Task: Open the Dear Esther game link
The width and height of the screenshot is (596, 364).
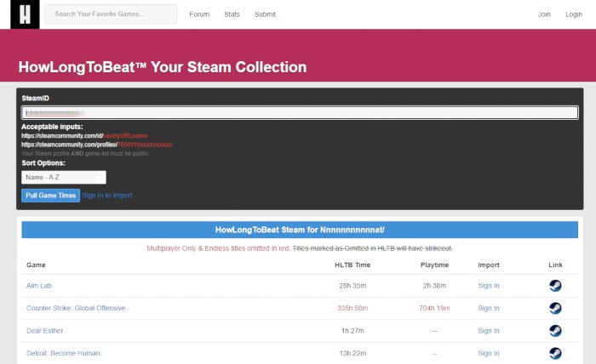Action: [x=44, y=331]
